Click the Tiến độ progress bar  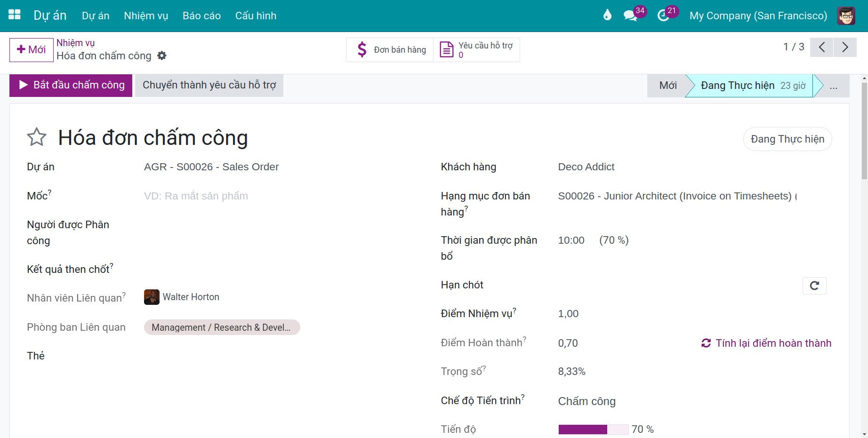[593, 430]
